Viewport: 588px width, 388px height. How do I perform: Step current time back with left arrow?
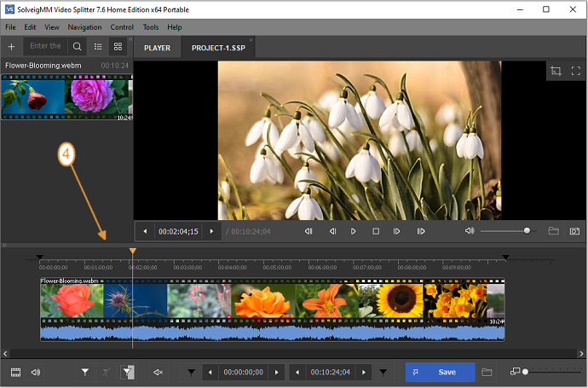coord(145,232)
